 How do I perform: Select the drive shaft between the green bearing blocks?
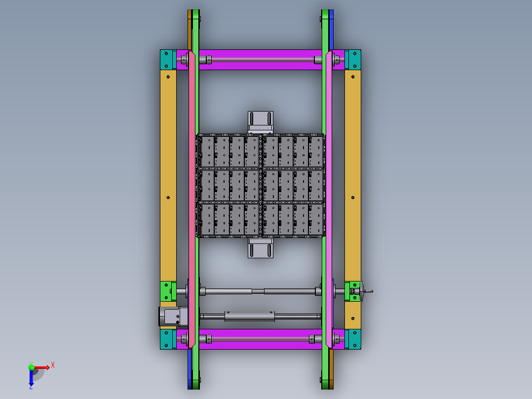pos(260,291)
